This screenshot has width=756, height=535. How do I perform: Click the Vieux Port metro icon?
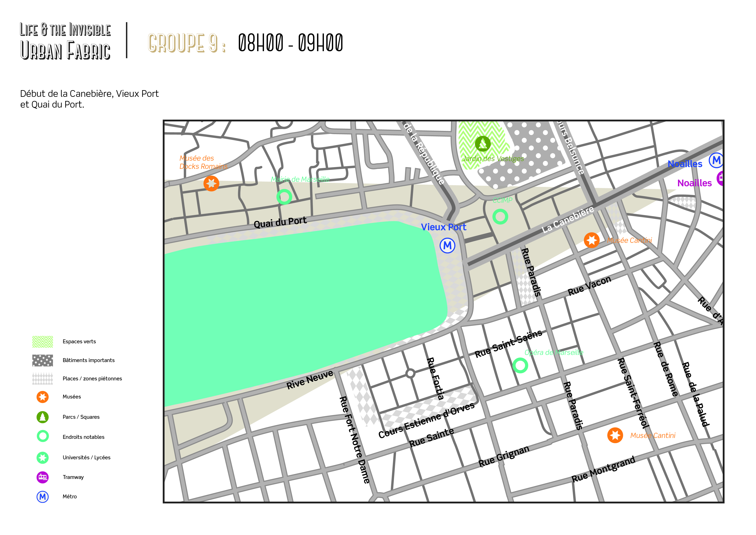447,245
